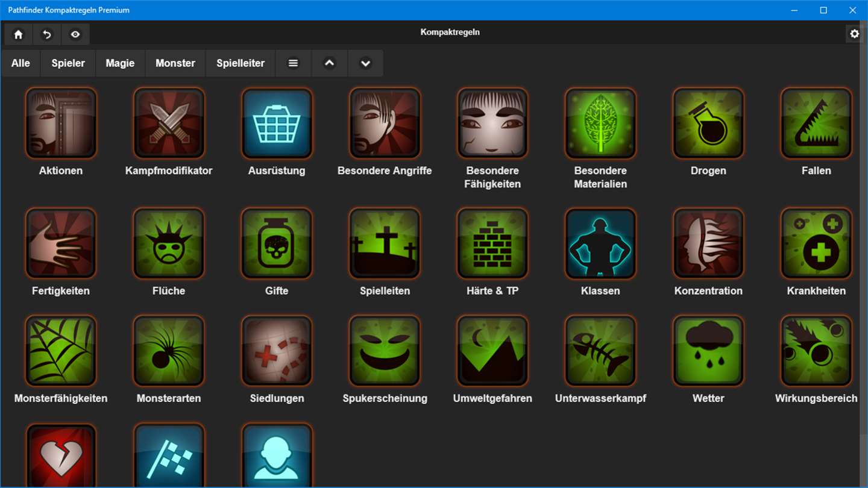Open the Aktionen rules icon
This screenshot has width=868, height=488.
pos(61,123)
